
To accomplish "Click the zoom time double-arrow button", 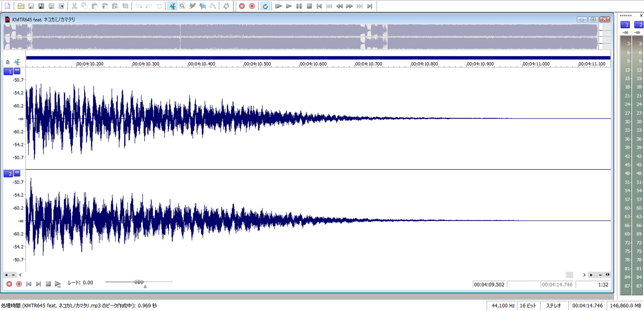I will [608, 275].
